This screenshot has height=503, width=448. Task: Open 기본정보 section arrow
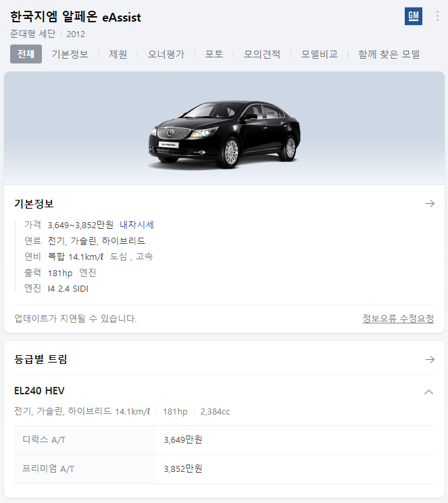tap(430, 203)
